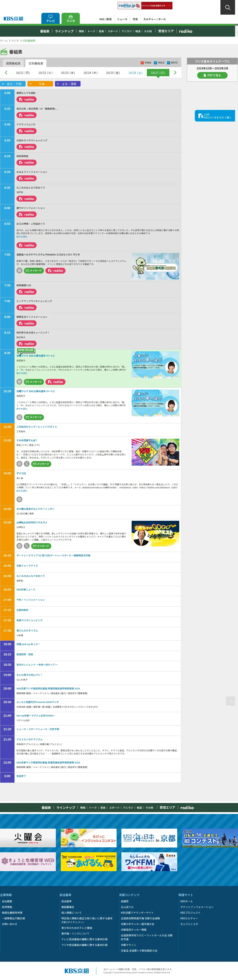Open 京都マラソン footer link
The height and width of the screenshot is (980, 238).
(x=129, y=945)
